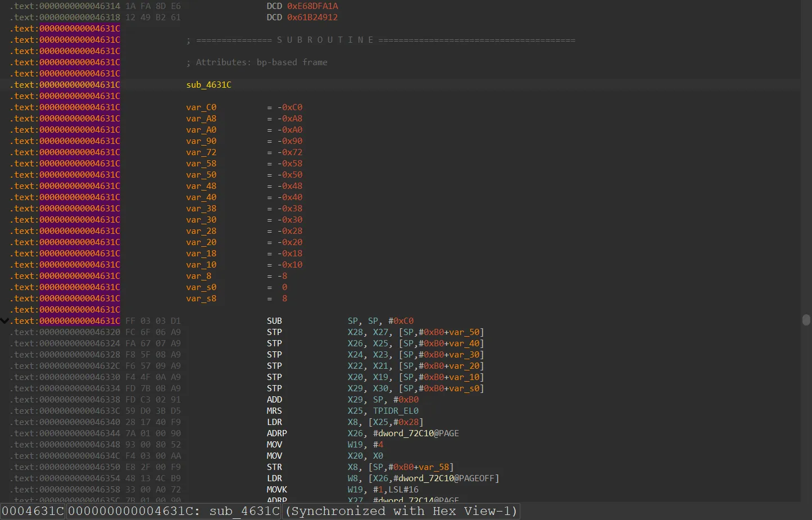Click the dword_72C10@PAGEOFF reference
This screenshot has height=520, width=812.
(x=446, y=478)
